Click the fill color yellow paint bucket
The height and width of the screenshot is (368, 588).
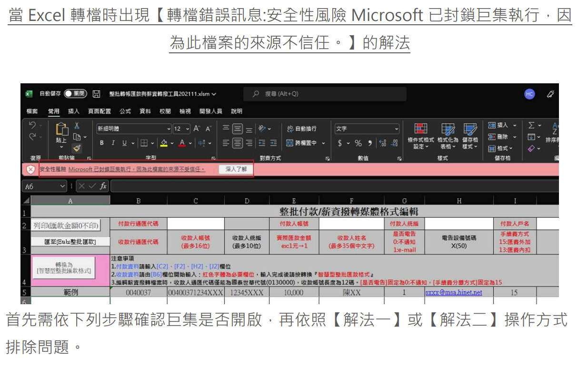(164, 143)
